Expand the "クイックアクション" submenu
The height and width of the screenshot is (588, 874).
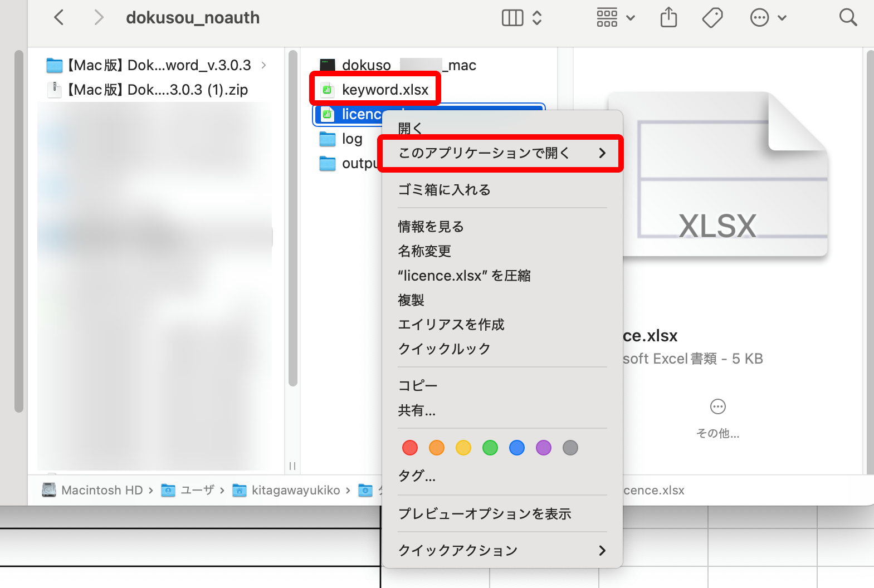pyautogui.click(x=501, y=551)
